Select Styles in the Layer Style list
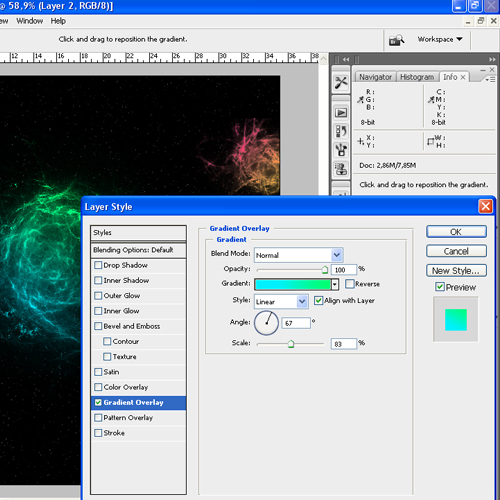 pos(138,233)
